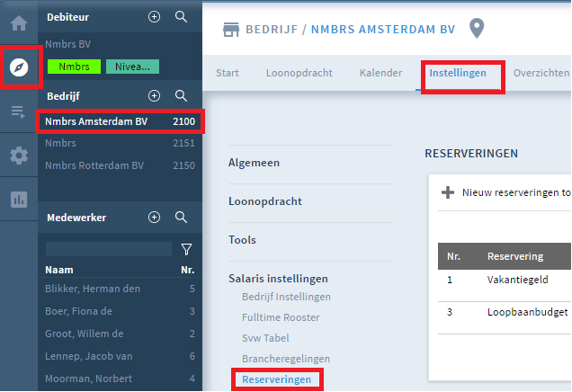The image size is (572, 392).
Task: Switch to the Overzichten tab
Action: click(x=541, y=73)
